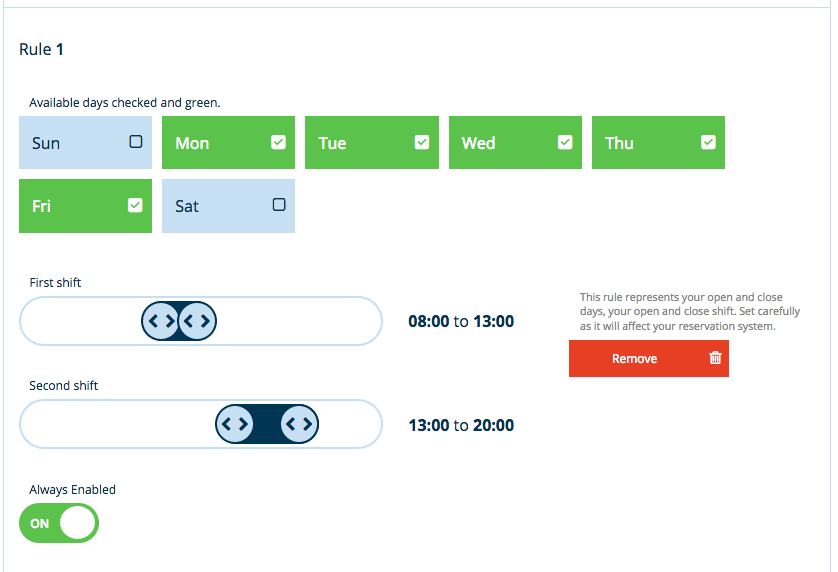This screenshot has width=838, height=572.
Task: Uncheck the Tue checkbox
Action: click(x=422, y=142)
